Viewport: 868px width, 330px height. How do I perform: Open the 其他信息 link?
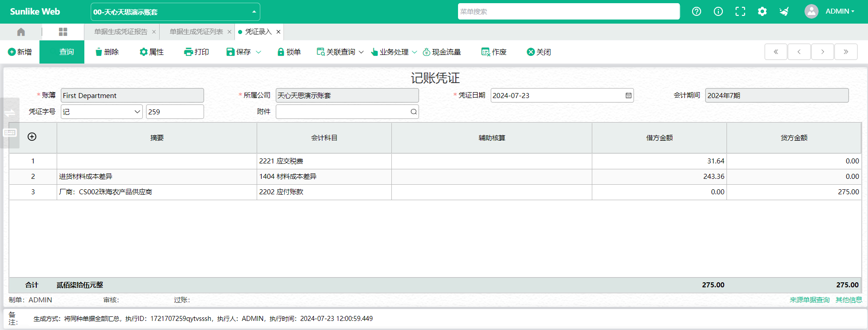coord(848,300)
